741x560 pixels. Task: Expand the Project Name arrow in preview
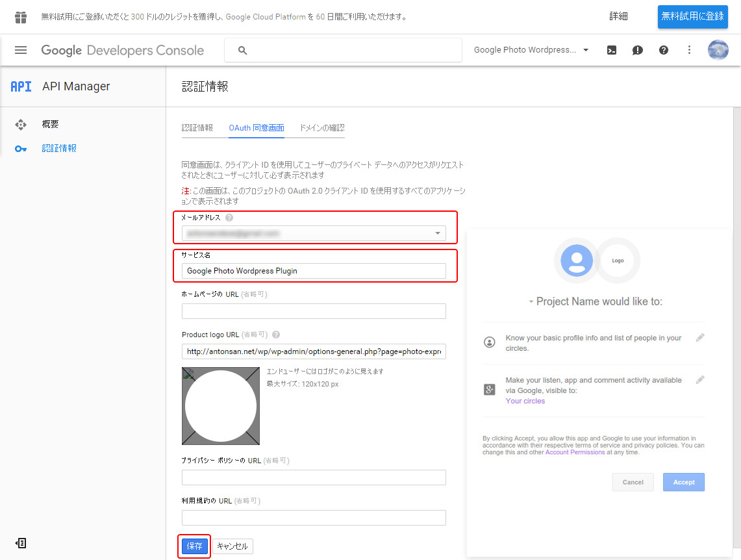[531, 301]
